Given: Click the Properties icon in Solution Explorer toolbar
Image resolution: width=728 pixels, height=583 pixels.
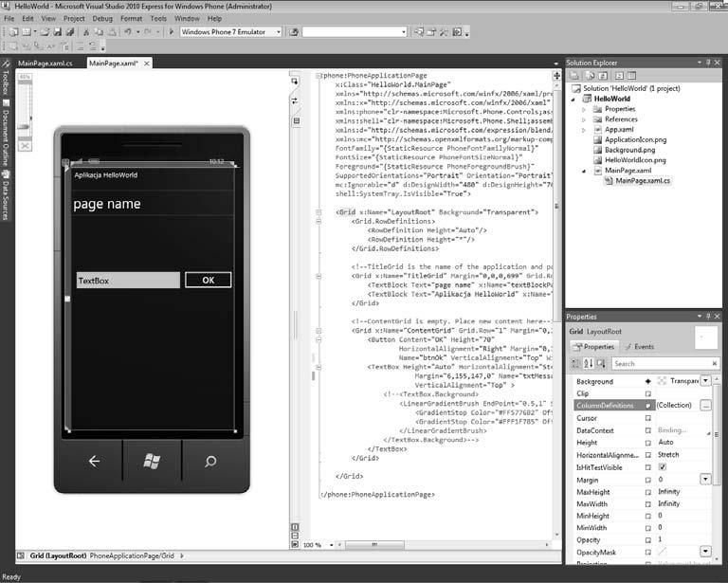Looking at the screenshot, I should click(x=574, y=76).
